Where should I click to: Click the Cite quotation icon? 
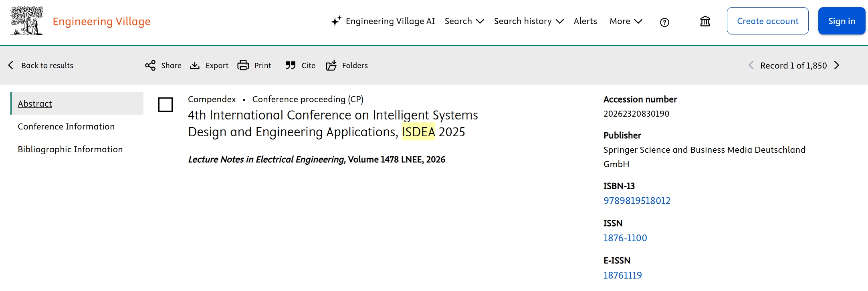click(291, 65)
